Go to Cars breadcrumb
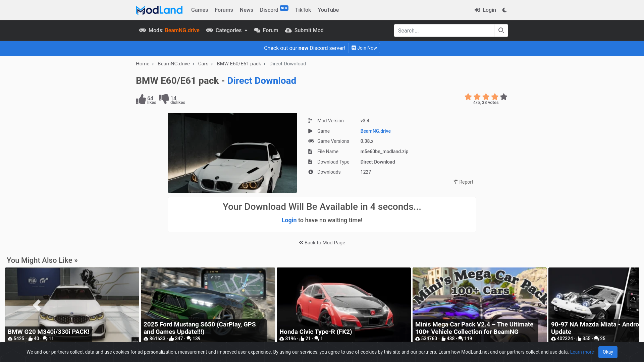Screen dimensions: 644x362 tap(203, 64)
